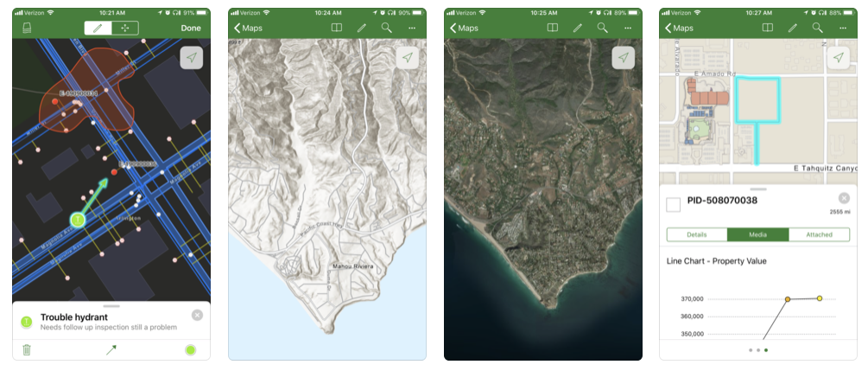Tap the markup pencil on satellite map screen

(578, 28)
